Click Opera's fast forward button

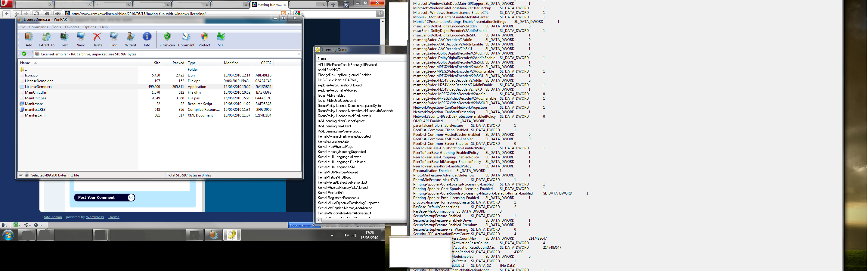click(57, 14)
